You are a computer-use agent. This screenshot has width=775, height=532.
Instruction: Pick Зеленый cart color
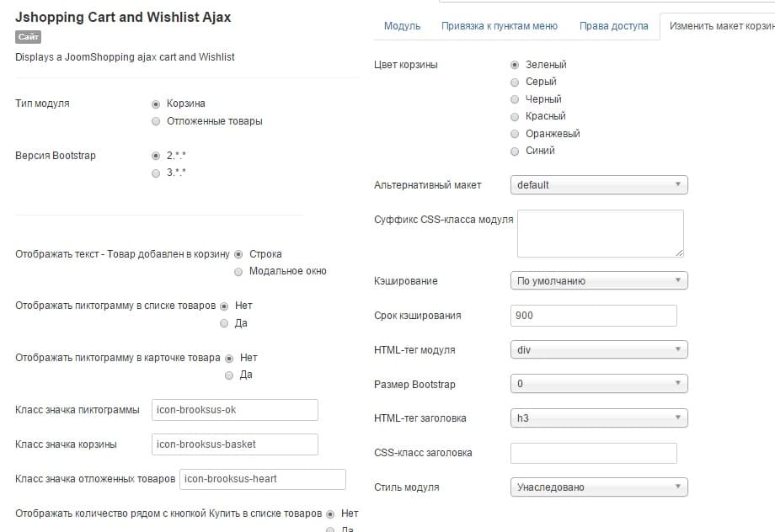tap(515, 65)
